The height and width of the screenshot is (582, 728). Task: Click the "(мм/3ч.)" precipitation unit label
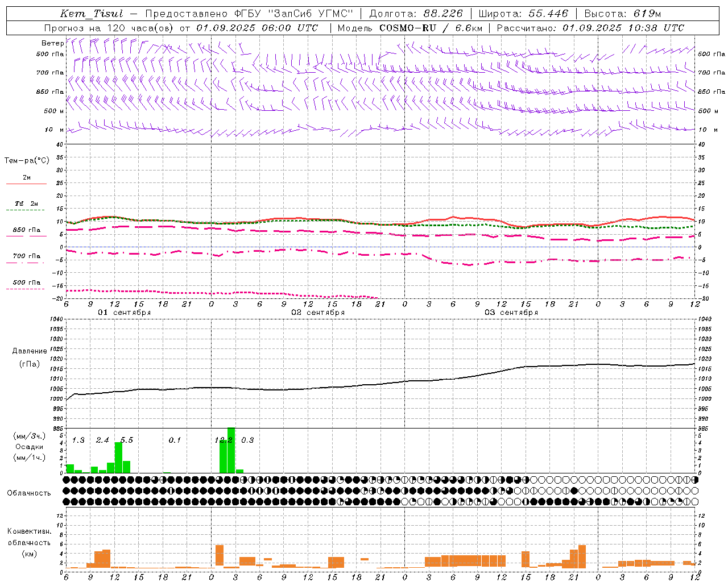pos(29,436)
